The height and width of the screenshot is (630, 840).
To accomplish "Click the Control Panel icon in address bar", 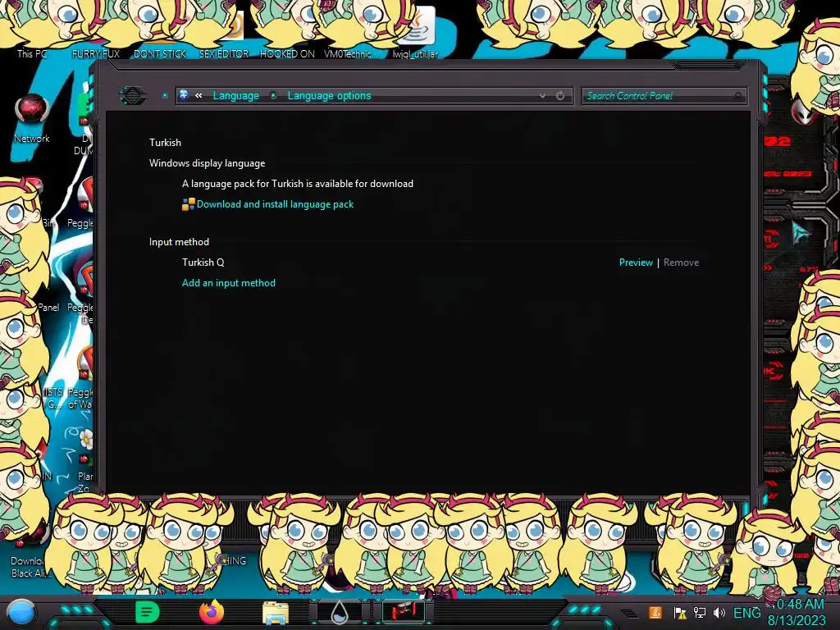I will click(184, 95).
